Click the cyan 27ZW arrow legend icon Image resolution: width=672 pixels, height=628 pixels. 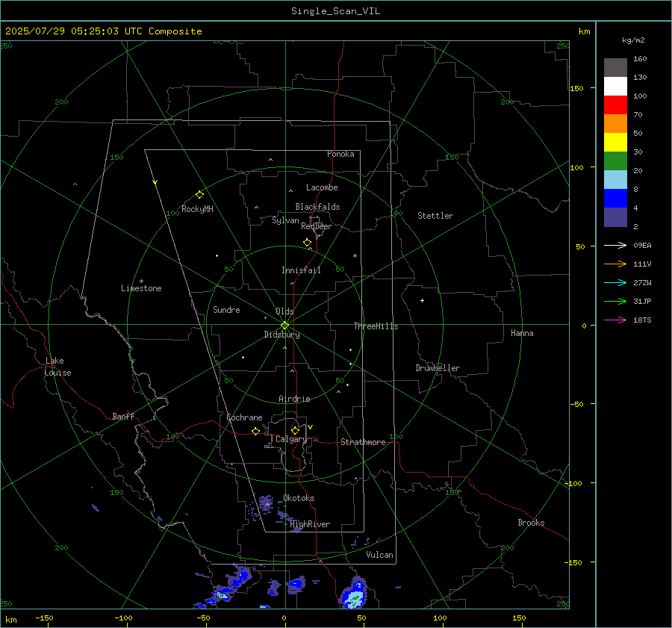point(615,282)
